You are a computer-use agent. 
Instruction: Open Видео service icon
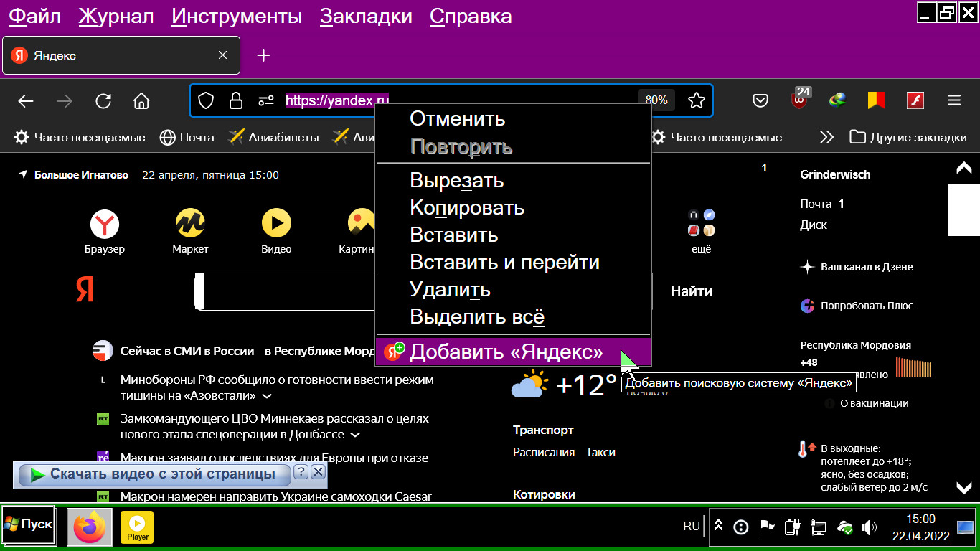(x=276, y=232)
